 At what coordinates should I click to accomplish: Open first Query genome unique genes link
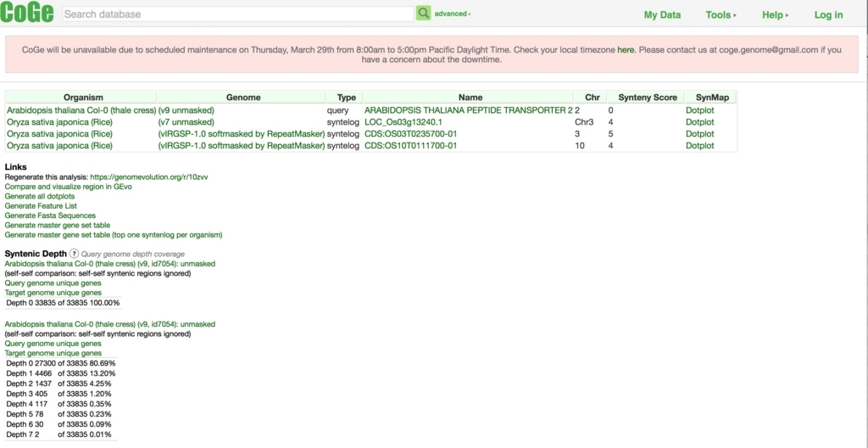pyautogui.click(x=53, y=283)
